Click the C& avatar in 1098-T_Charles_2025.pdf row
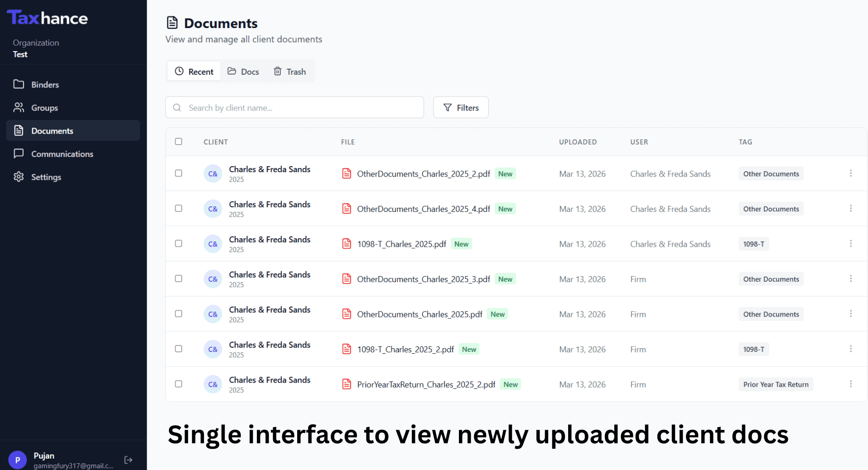868x470 pixels. pos(213,244)
